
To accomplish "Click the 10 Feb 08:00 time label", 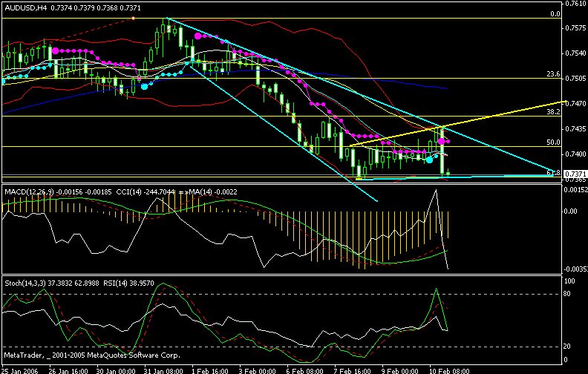I will [450, 371].
